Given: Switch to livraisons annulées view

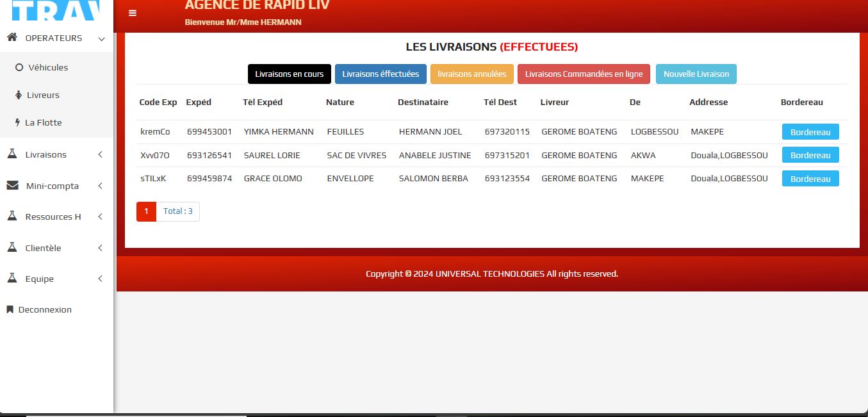Looking at the screenshot, I should [471, 74].
